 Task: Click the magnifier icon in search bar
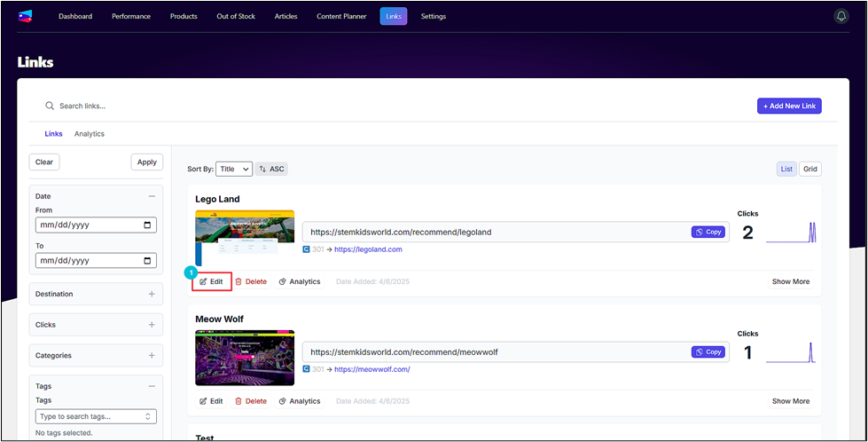pos(50,106)
